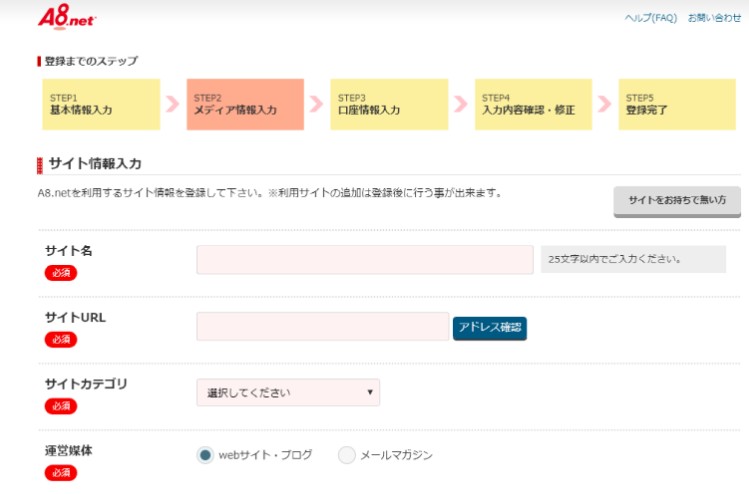Click the A8.net logo

pyautogui.click(x=67, y=17)
